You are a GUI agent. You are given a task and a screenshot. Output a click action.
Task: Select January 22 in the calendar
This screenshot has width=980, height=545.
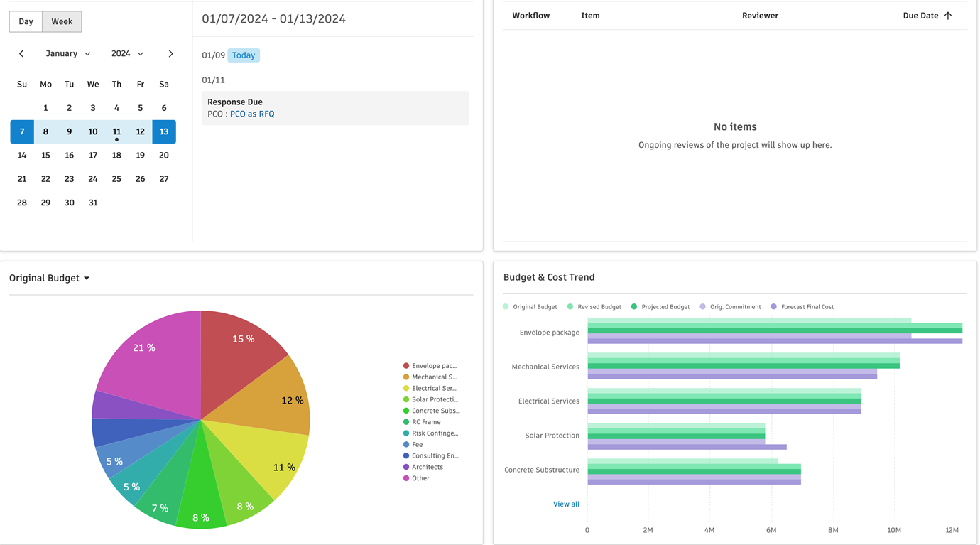click(x=45, y=179)
